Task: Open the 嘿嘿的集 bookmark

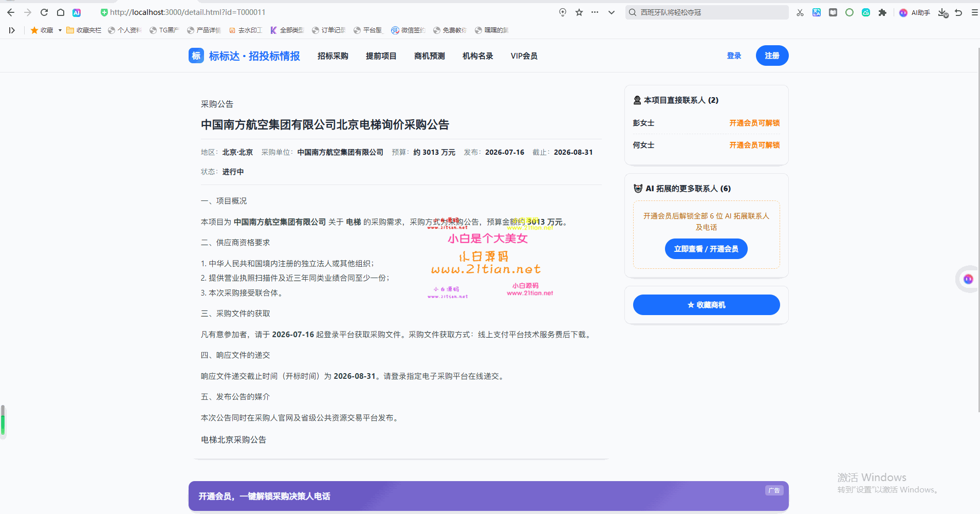Action: [492, 30]
